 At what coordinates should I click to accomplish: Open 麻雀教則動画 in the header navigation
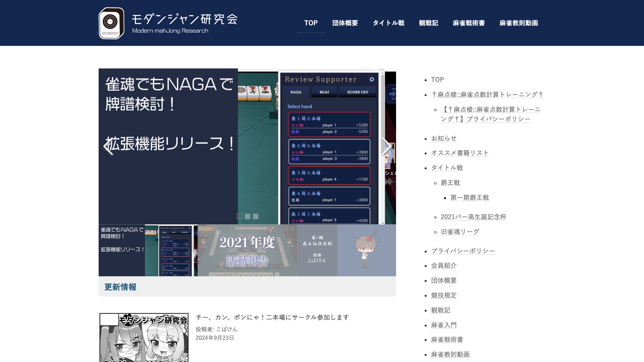518,23
